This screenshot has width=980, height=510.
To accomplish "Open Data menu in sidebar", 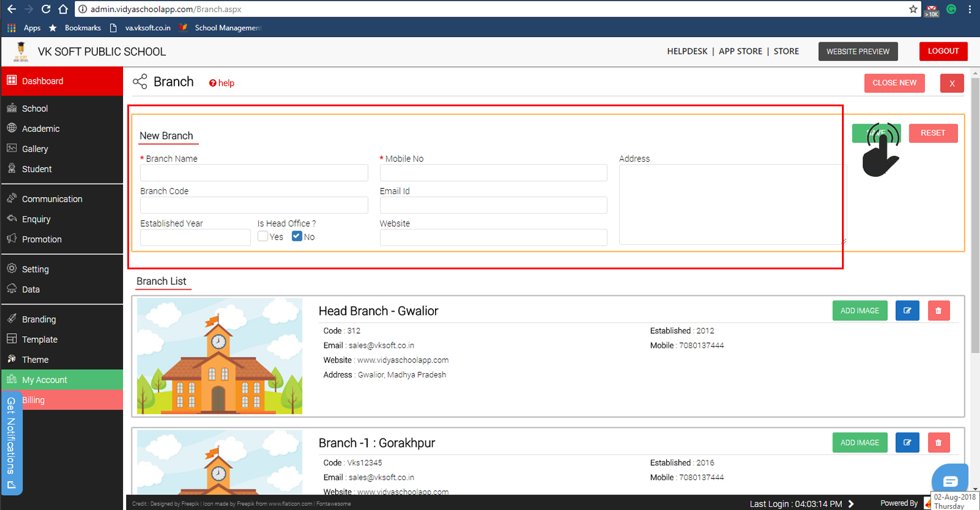I will pos(62,290).
